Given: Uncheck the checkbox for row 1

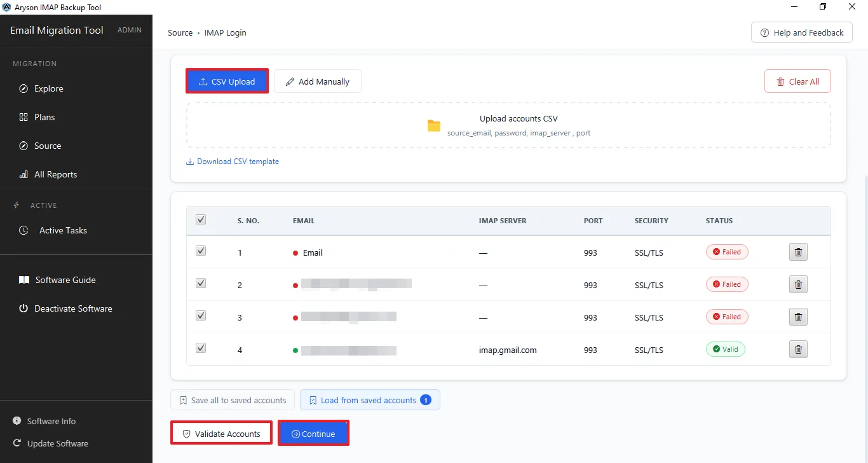Looking at the screenshot, I should [201, 251].
